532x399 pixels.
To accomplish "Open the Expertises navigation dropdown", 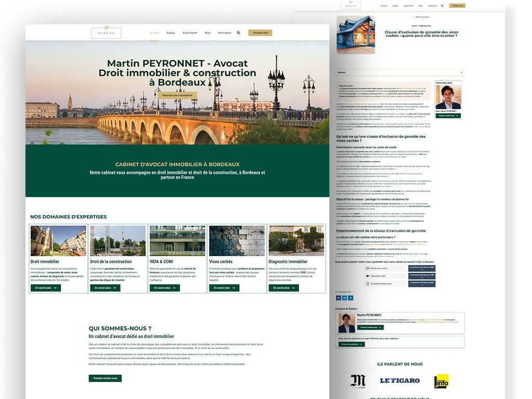I will [x=189, y=33].
